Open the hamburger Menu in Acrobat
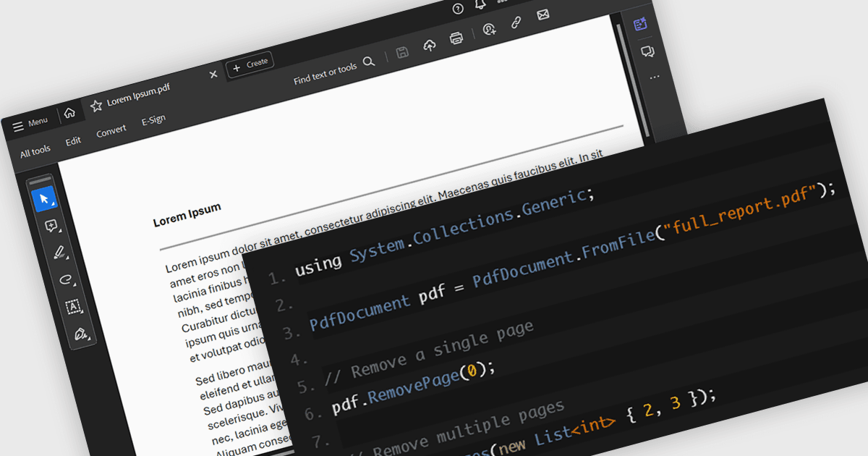The image size is (868, 456). pyautogui.click(x=30, y=124)
